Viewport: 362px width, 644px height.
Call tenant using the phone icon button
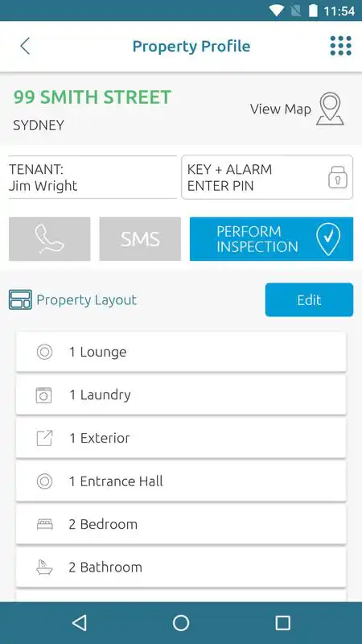[50, 239]
